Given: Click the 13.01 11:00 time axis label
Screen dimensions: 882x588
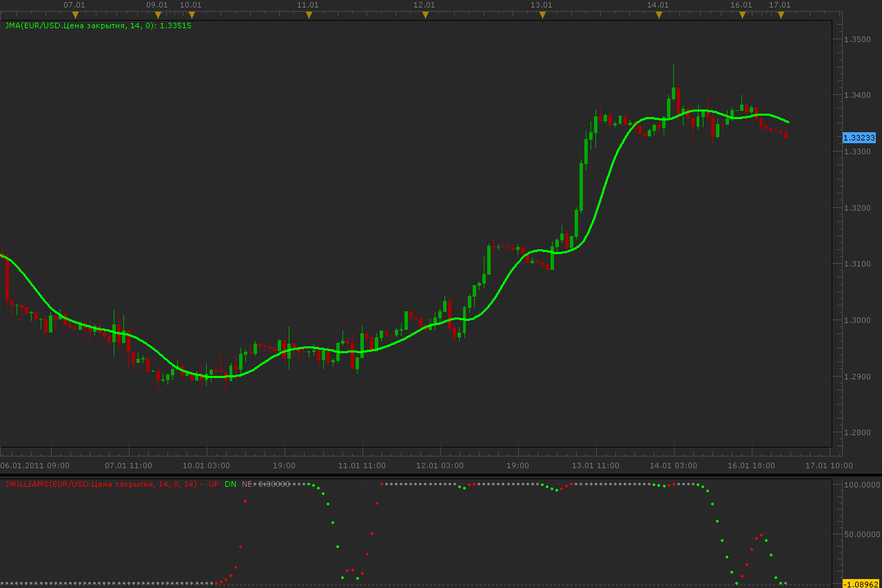Looking at the screenshot, I should pos(595,465).
